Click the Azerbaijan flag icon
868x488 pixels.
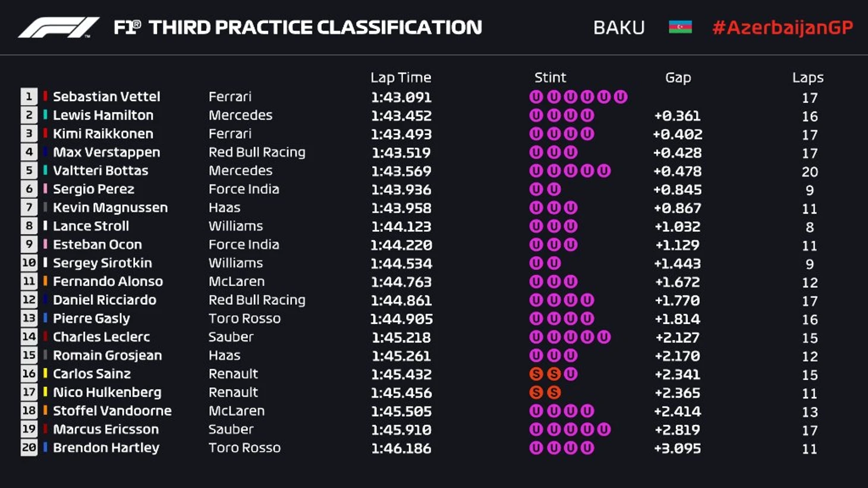pyautogui.click(x=680, y=27)
